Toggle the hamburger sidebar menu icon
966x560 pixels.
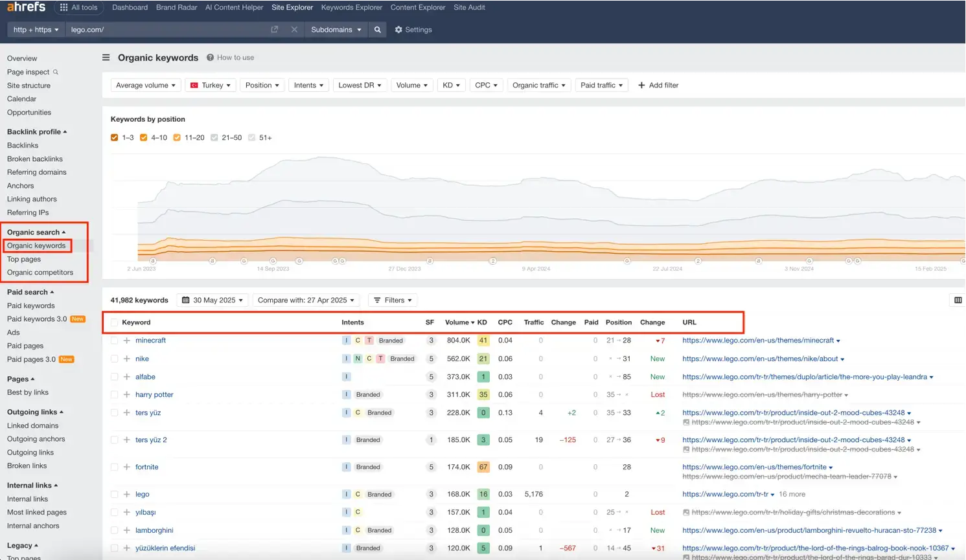[x=106, y=58]
